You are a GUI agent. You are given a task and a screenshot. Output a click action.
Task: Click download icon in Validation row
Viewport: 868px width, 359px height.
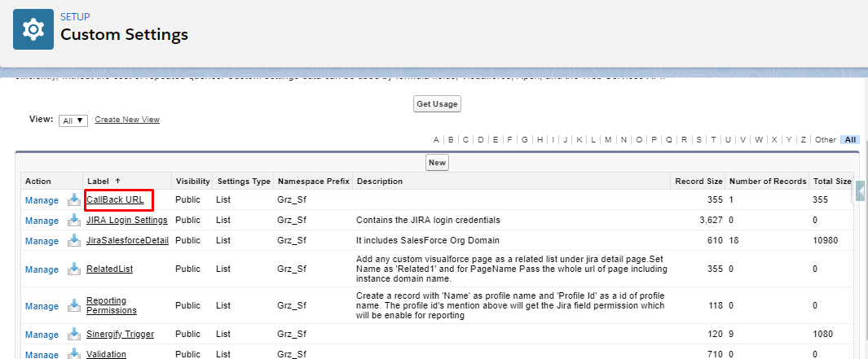pyautogui.click(x=74, y=353)
